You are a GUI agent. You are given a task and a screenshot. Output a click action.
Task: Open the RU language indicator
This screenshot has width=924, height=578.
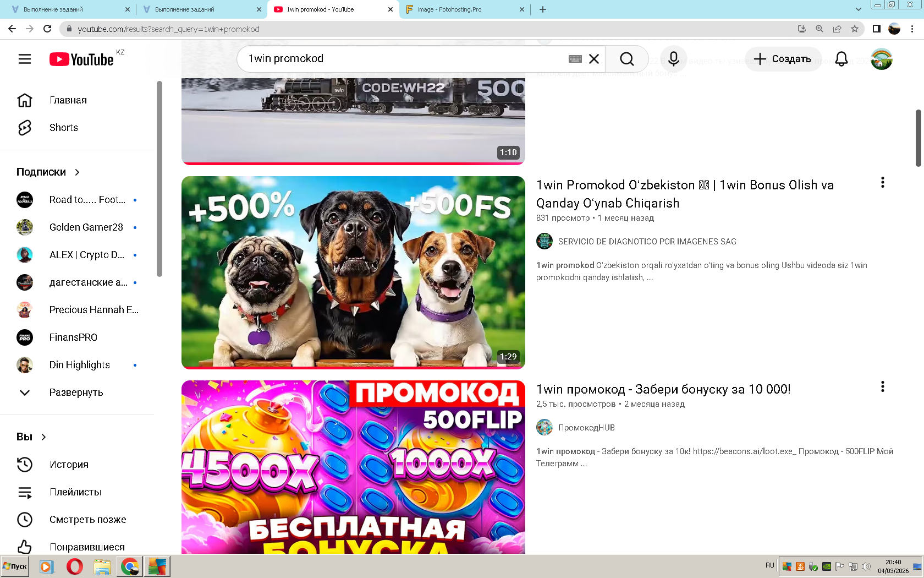[769, 565]
